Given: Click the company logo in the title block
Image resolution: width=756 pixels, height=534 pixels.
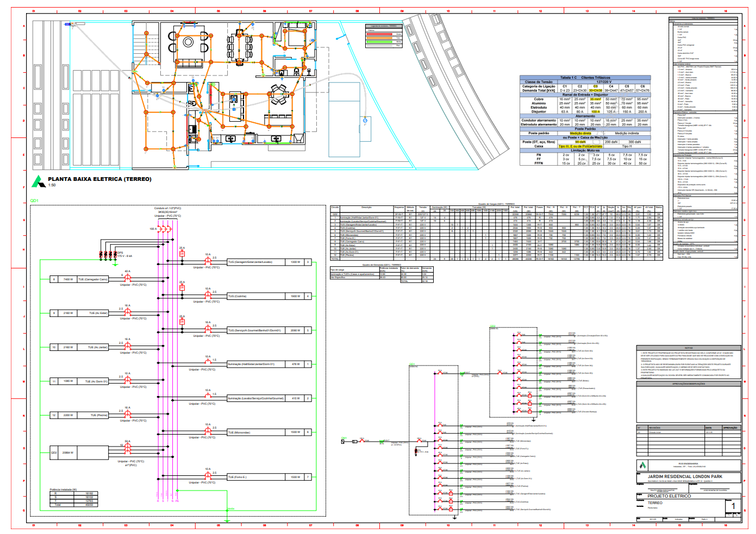Looking at the screenshot, I should point(643,466).
